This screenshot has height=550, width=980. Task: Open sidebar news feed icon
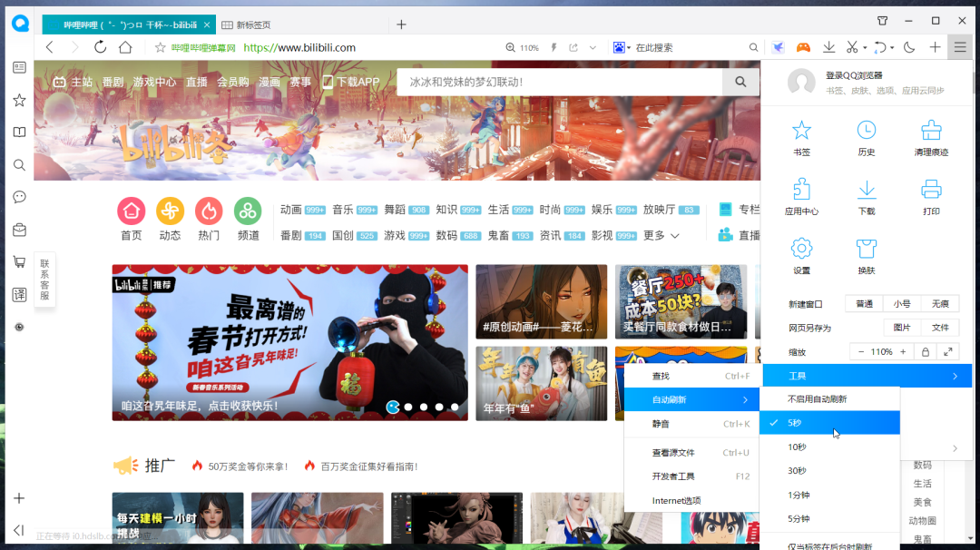19,67
